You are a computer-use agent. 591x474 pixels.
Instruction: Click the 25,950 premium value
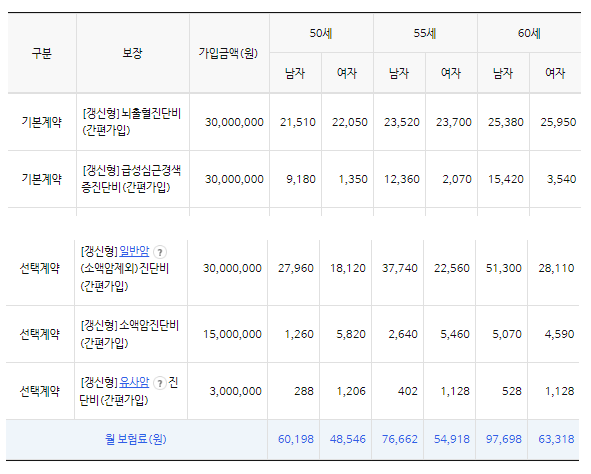coord(558,122)
